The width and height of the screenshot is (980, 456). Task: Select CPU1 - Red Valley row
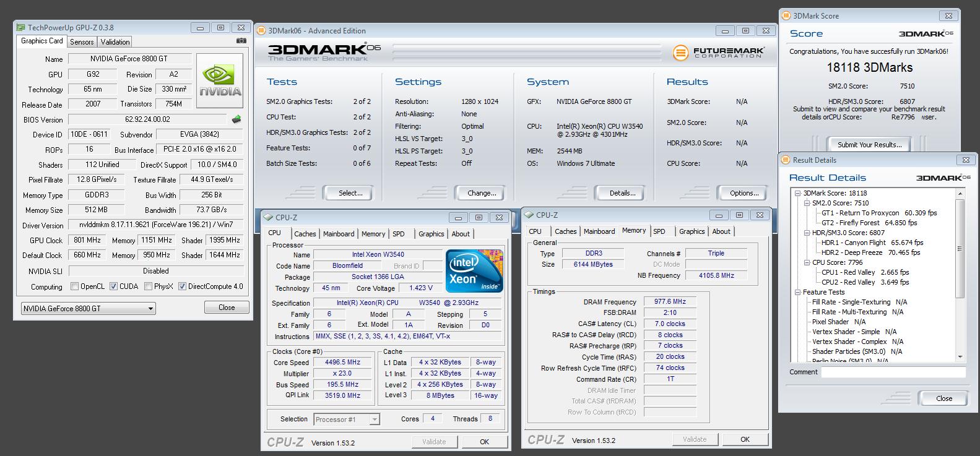(865, 272)
